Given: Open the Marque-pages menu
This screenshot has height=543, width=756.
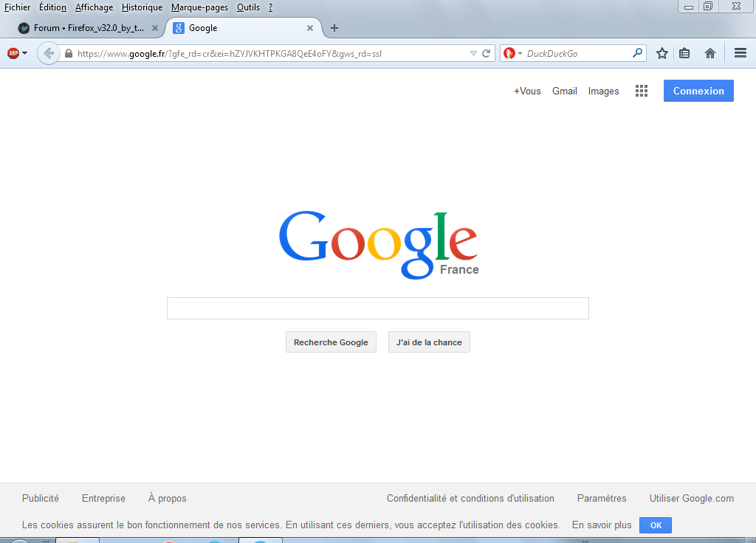Looking at the screenshot, I should pos(199,7).
